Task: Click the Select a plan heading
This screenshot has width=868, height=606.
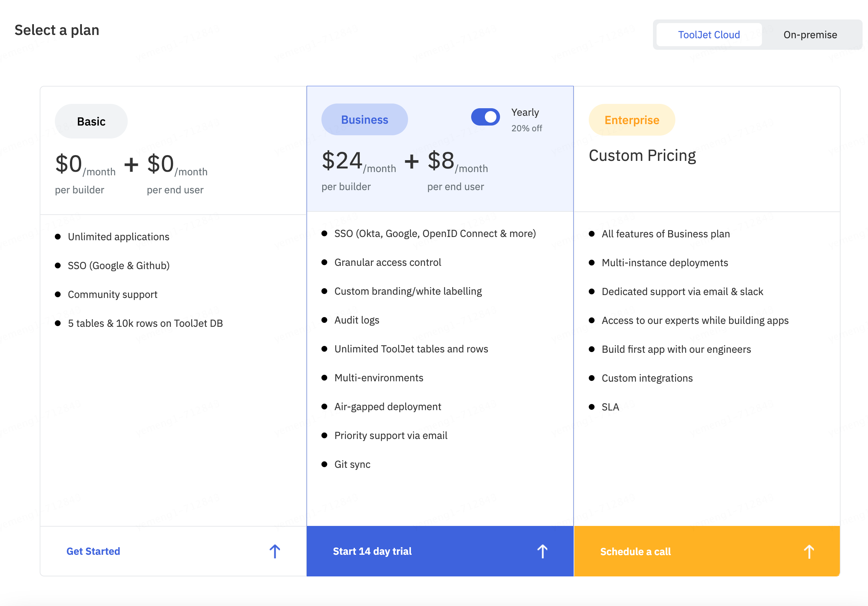Action: click(x=57, y=30)
